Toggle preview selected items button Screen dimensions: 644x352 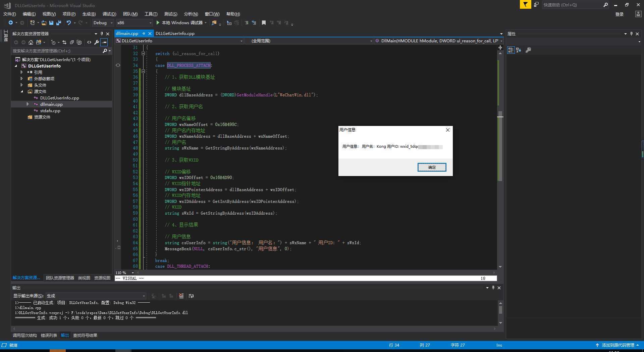coord(104,42)
